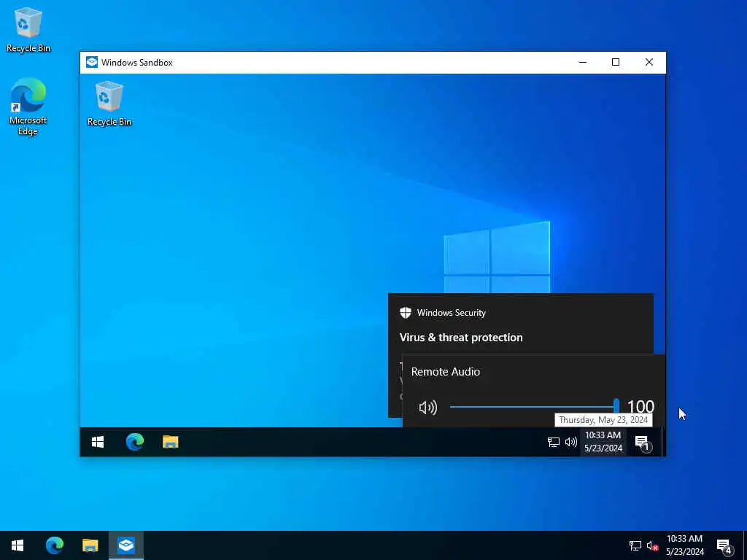Open host desktop Recycle Bin icon
747x560 pixels.
[x=28, y=29]
